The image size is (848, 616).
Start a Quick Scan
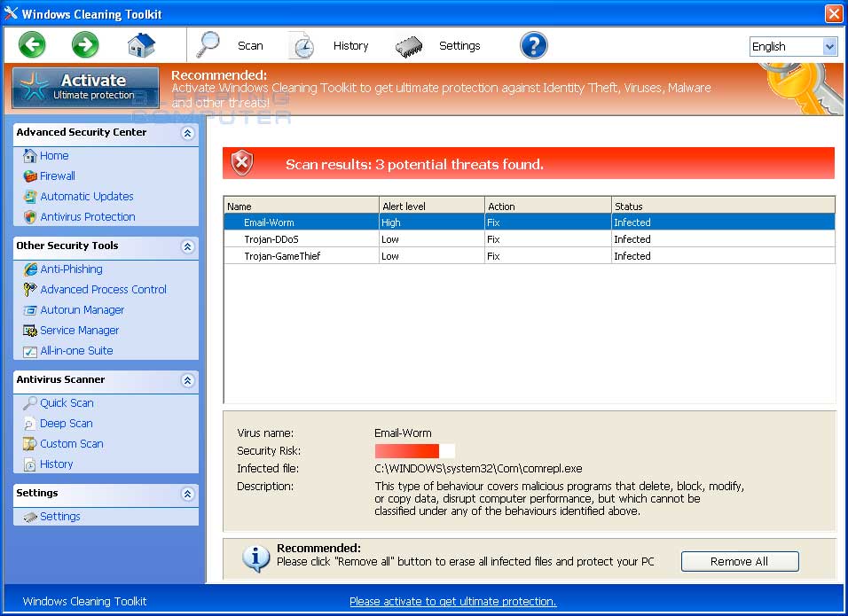tap(64, 402)
